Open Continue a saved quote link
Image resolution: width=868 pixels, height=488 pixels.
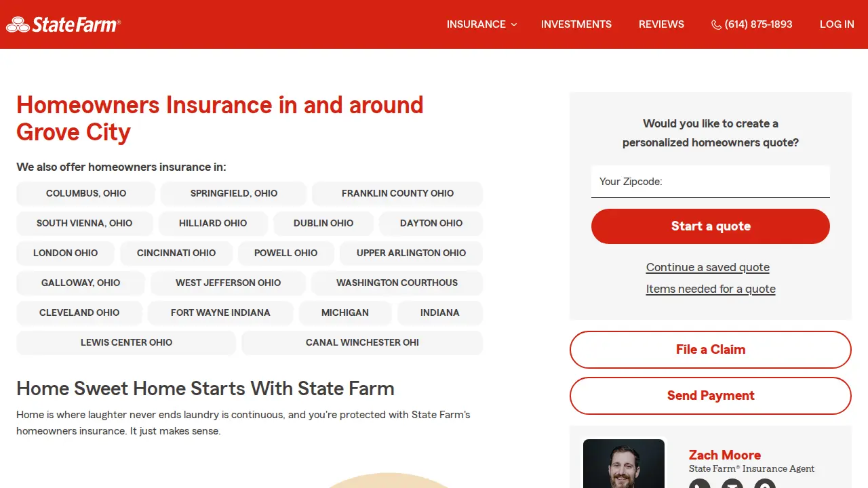(x=708, y=267)
